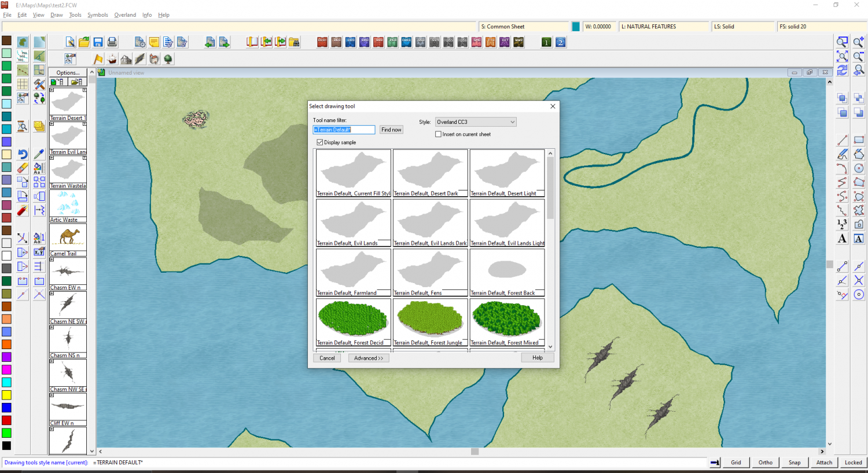Open the Style dropdown showing Overland CC3

click(x=475, y=122)
